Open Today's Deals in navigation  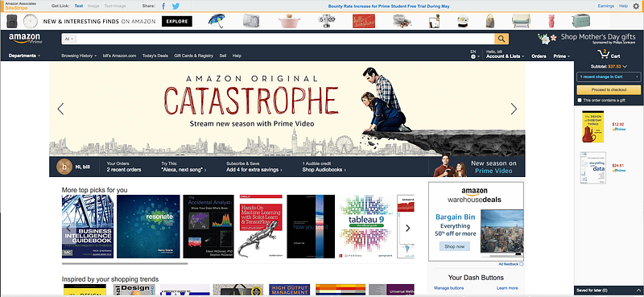(155, 56)
